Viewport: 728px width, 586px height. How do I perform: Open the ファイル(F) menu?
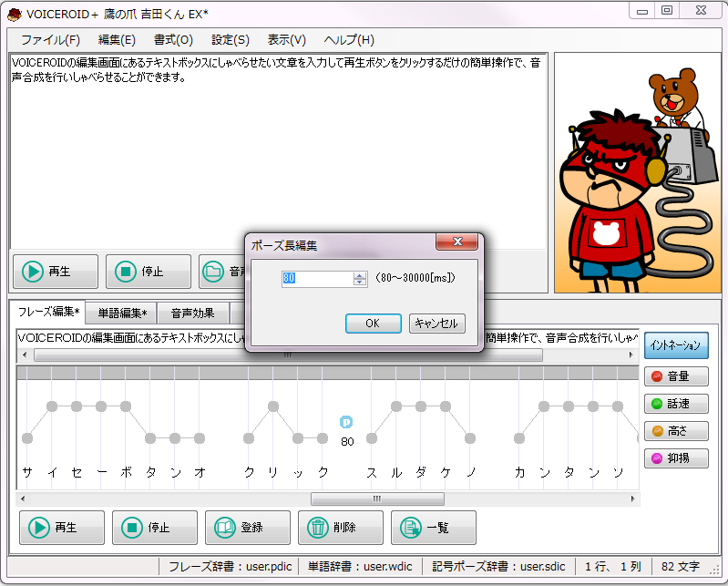[x=50, y=40]
